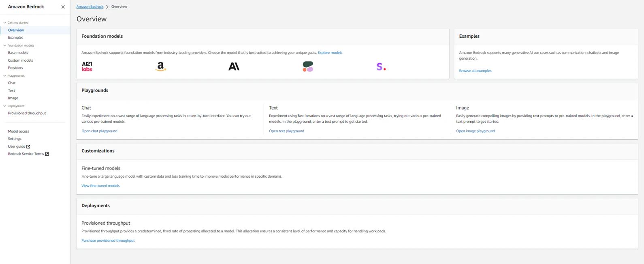The image size is (644, 264).
Task: Click the external-link icon next to User guide
Action: click(x=28, y=146)
